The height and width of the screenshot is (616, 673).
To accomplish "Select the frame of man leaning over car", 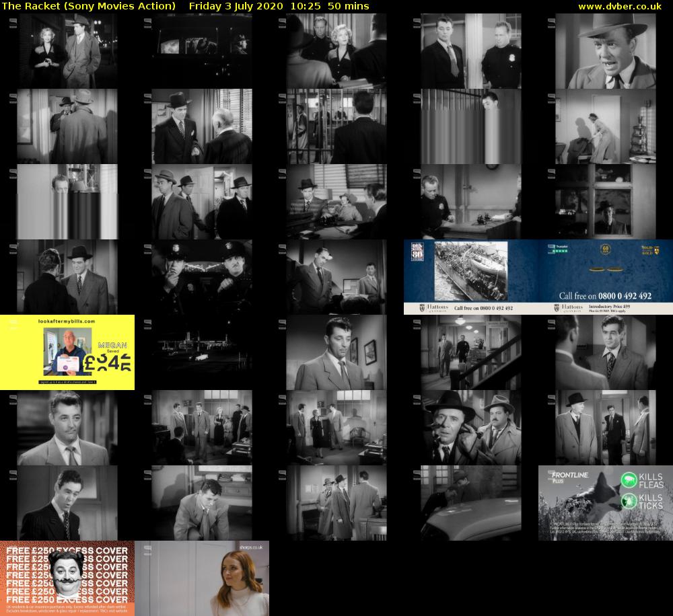I will pos(471,503).
